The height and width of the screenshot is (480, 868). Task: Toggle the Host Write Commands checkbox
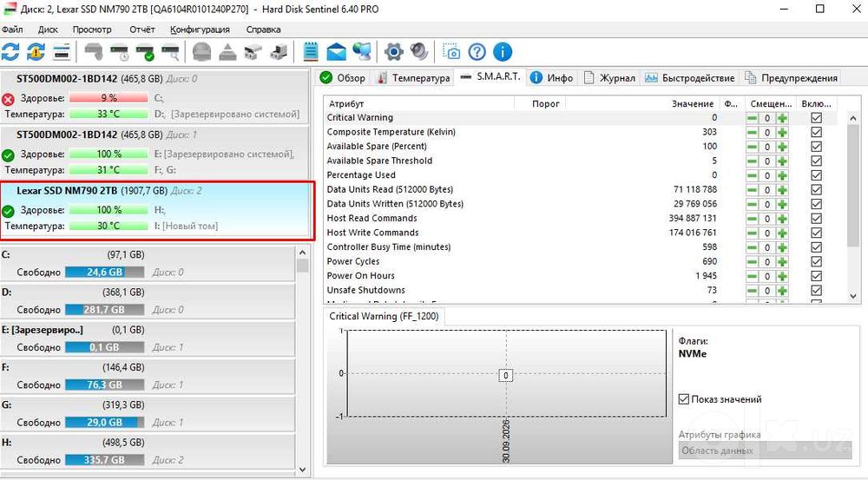[x=816, y=233]
